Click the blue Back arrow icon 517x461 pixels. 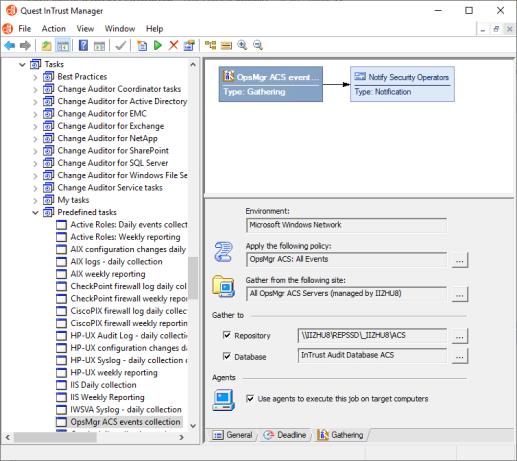(10, 45)
